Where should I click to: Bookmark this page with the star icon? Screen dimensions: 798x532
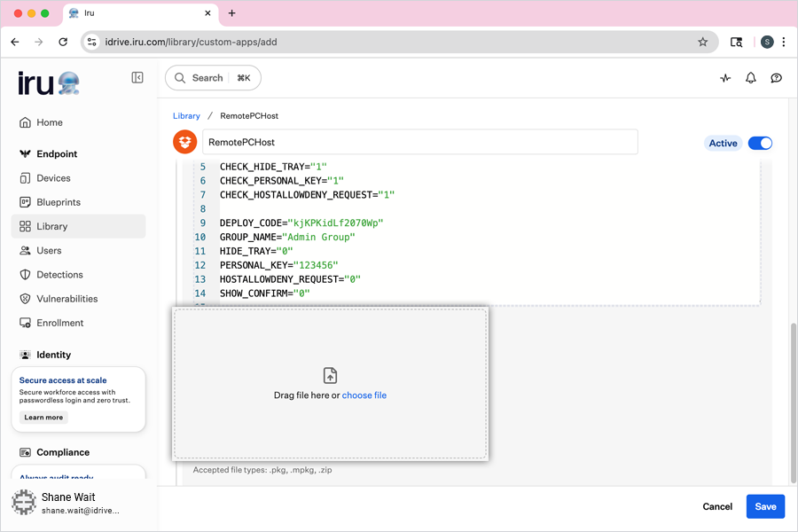point(703,42)
